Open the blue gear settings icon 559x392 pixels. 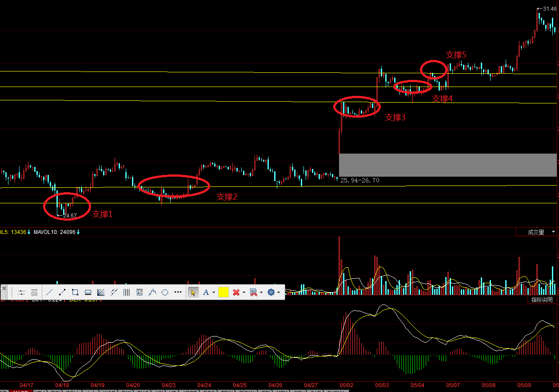pos(271,292)
